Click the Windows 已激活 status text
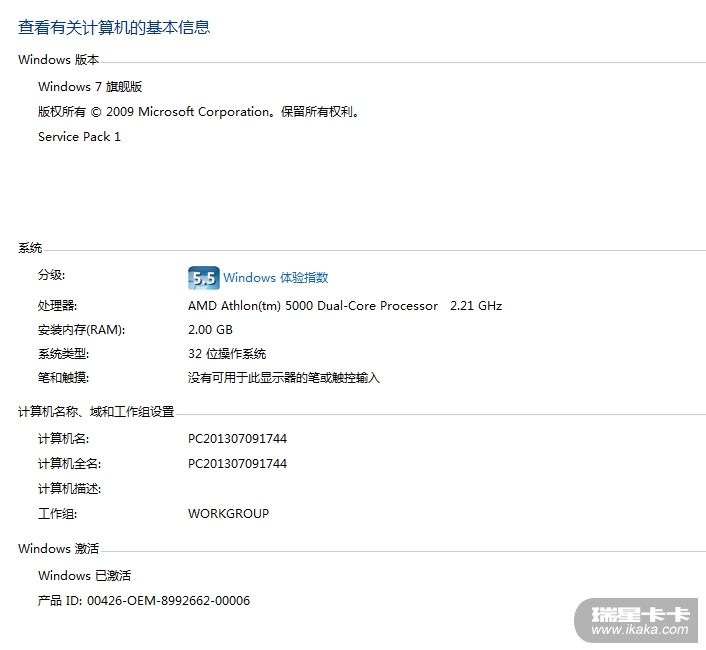The image size is (706, 650). coord(85,576)
